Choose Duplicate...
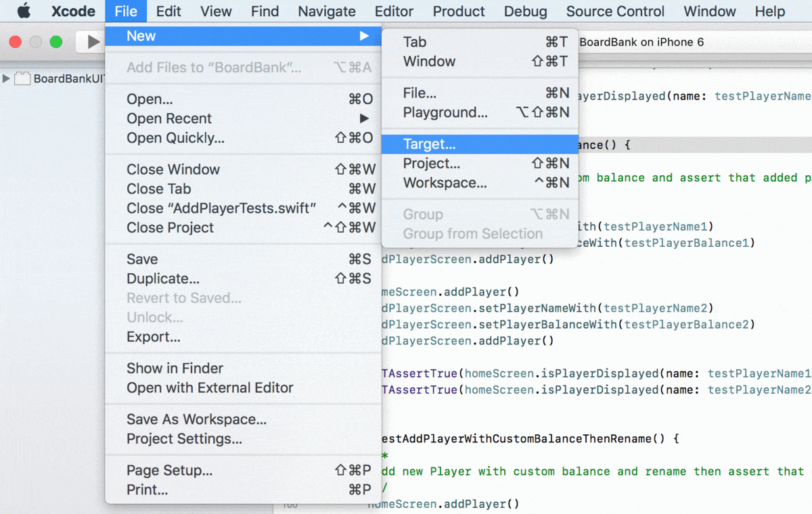The image size is (812, 514). (243, 279)
